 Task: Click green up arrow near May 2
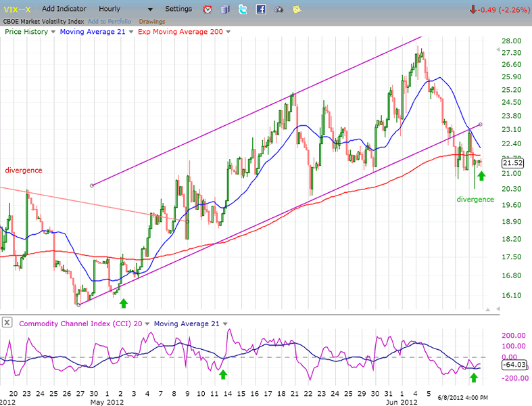pos(123,302)
